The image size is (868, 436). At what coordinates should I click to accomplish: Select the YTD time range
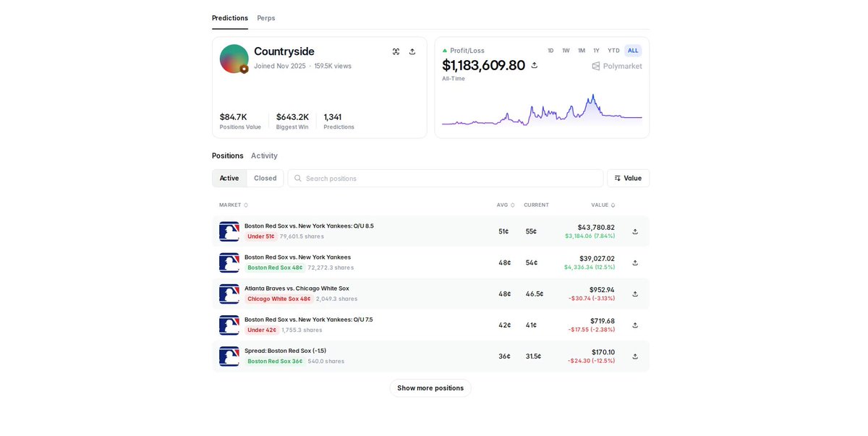613,51
